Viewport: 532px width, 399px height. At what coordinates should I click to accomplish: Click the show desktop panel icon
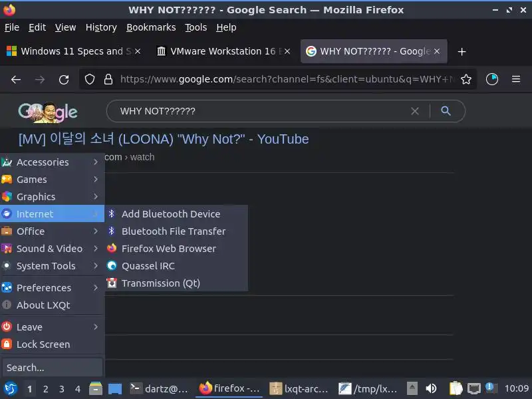(x=114, y=388)
